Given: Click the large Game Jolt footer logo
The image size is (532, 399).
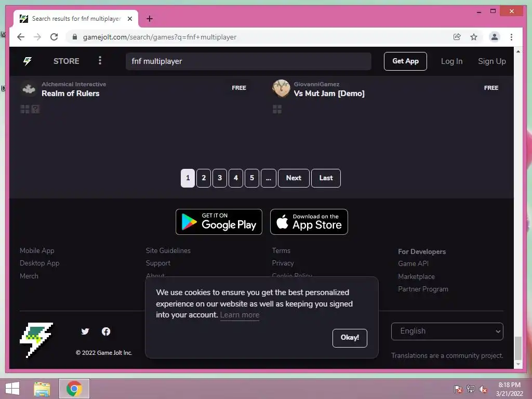Looking at the screenshot, I should 36,340.
